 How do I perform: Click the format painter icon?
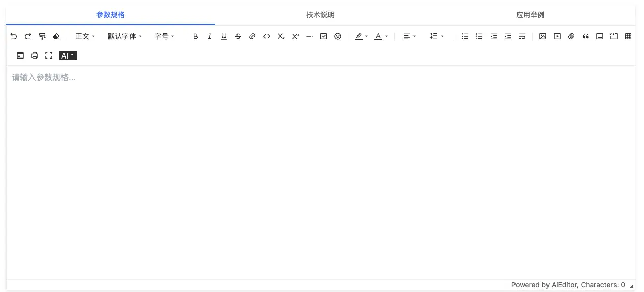click(x=42, y=36)
